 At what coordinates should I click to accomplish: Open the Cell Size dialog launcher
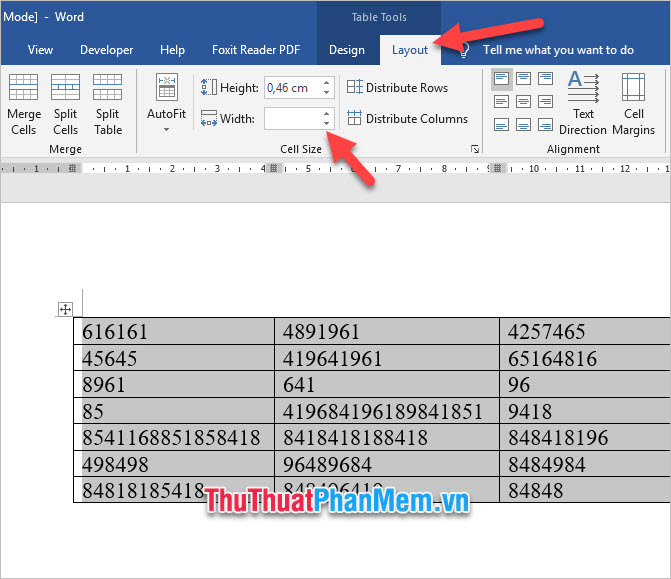point(475,149)
